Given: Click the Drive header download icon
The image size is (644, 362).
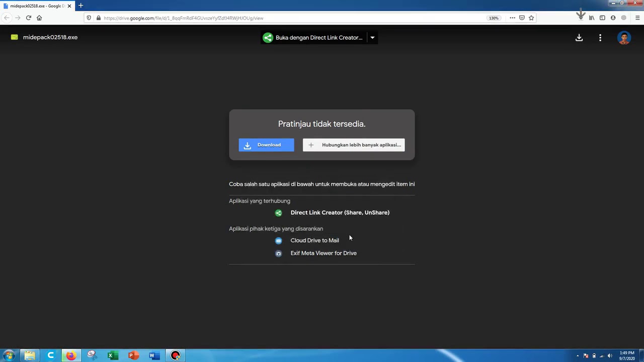Looking at the screenshot, I should click(x=579, y=38).
